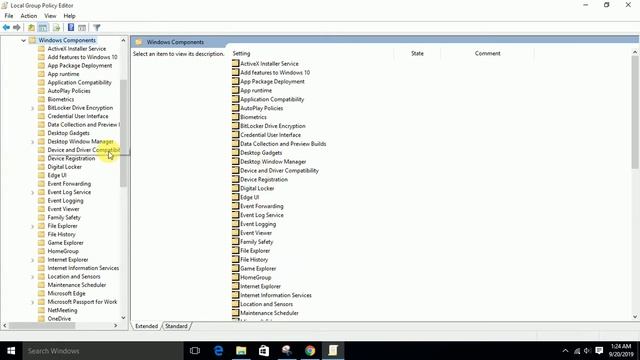Select Credential User Interface in tree
640x360 pixels.
pos(78,116)
